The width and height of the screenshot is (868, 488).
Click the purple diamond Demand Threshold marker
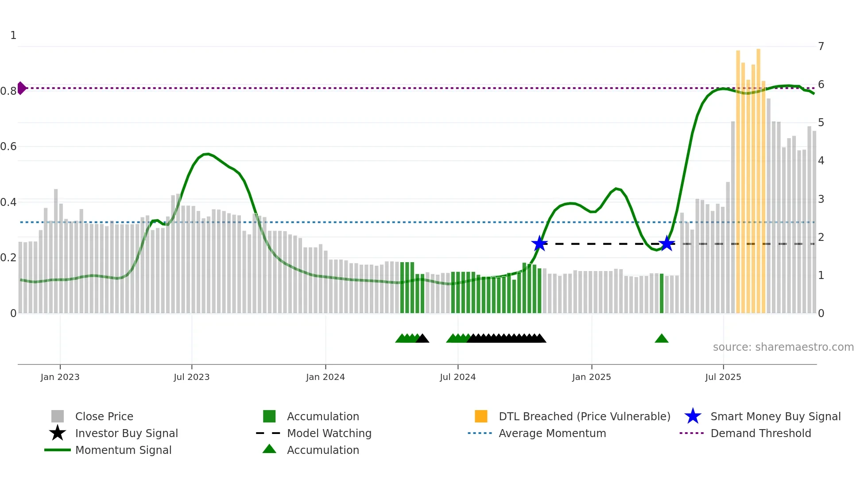[x=21, y=88]
